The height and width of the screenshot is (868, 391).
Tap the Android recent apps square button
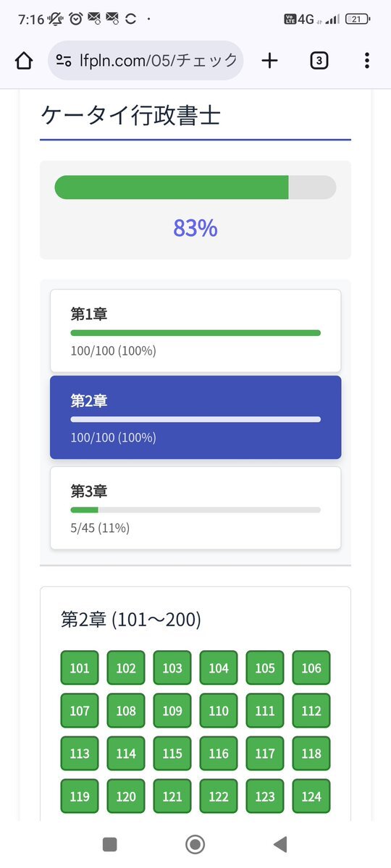[109, 844]
